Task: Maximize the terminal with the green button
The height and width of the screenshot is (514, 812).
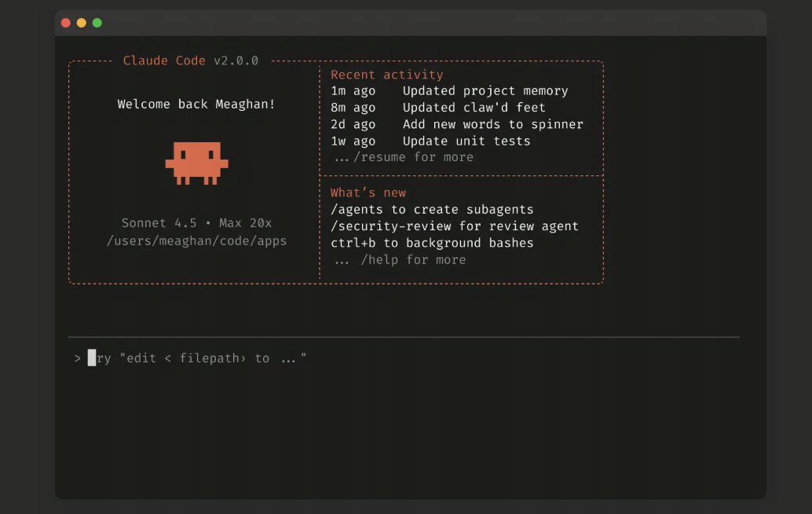Action: tap(97, 23)
